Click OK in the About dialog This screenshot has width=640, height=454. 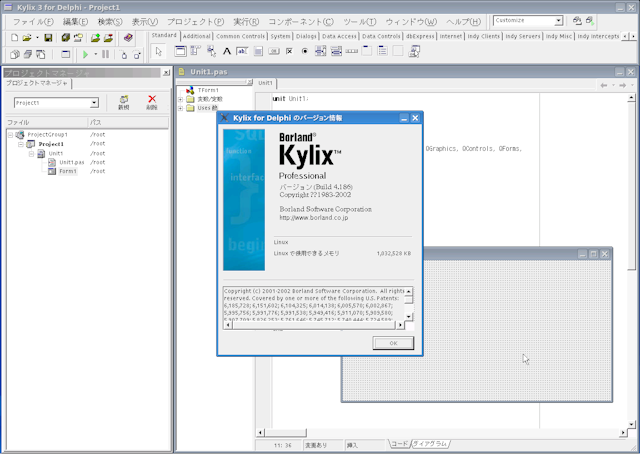click(392, 342)
